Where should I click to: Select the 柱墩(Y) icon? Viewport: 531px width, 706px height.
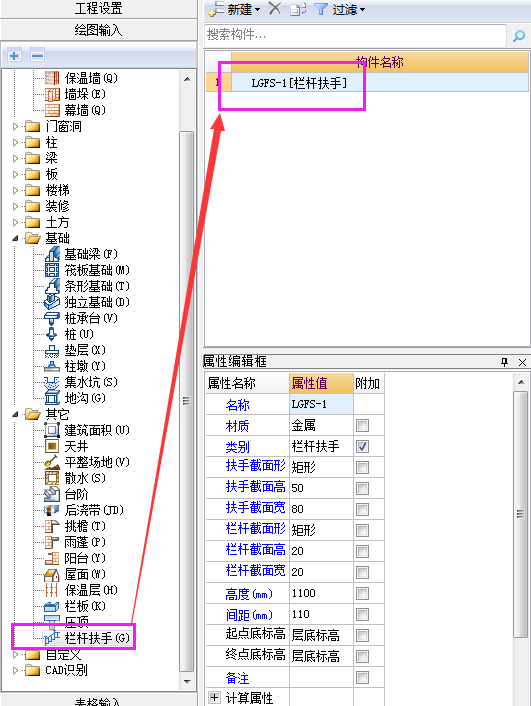[x=52, y=366]
